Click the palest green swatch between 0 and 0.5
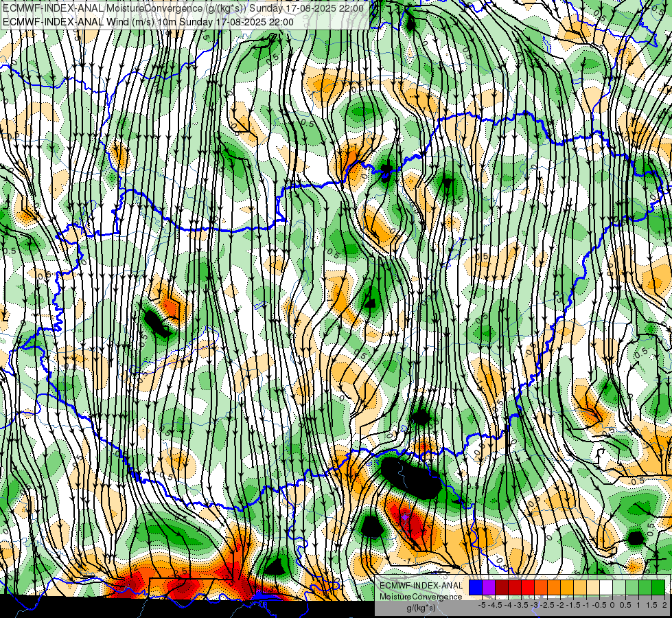The height and width of the screenshot is (618, 672). [619, 587]
